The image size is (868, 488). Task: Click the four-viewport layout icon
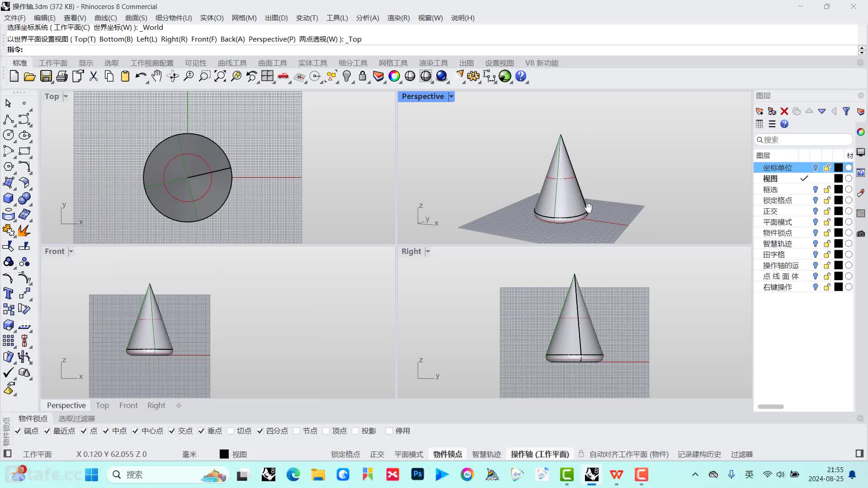click(x=268, y=76)
